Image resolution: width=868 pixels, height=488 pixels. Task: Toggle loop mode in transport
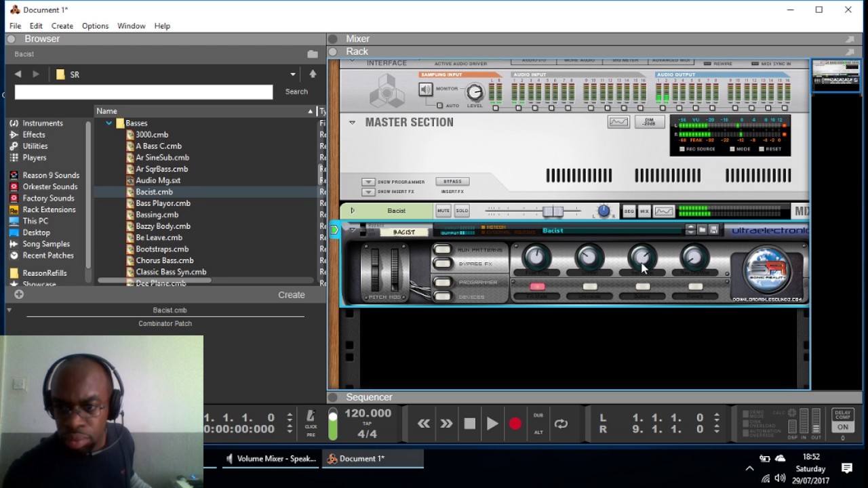pyautogui.click(x=561, y=424)
